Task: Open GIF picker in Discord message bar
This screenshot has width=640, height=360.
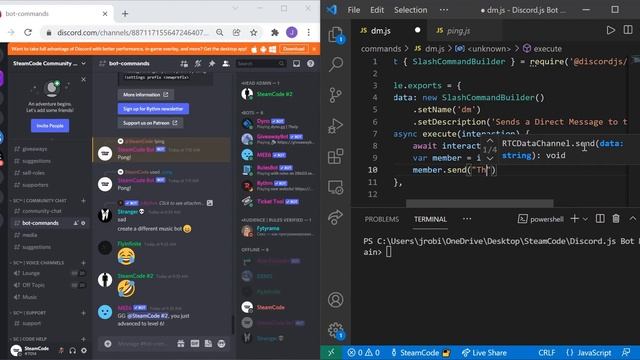Action: click(x=195, y=344)
